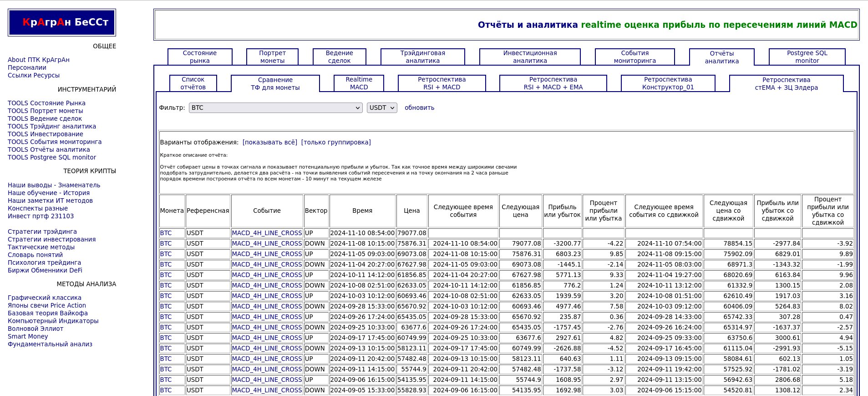Open the Инвестиционная аналитика tab
The height and width of the screenshot is (396, 868).
[530, 57]
